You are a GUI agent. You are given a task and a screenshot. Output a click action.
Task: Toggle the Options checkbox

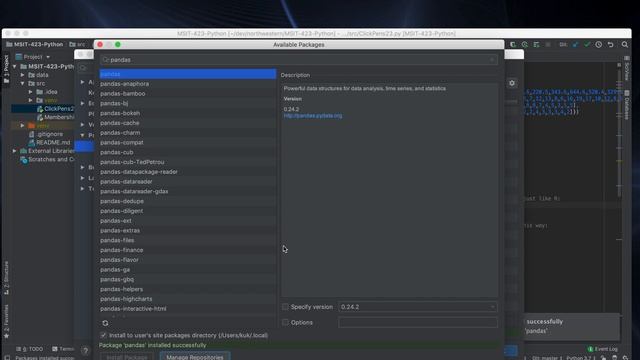click(285, 322)
